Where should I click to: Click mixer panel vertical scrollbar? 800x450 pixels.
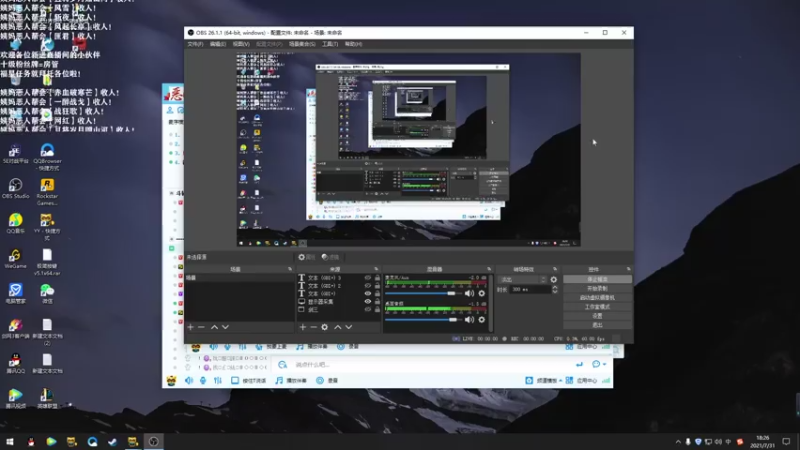[x=491, y=303]
